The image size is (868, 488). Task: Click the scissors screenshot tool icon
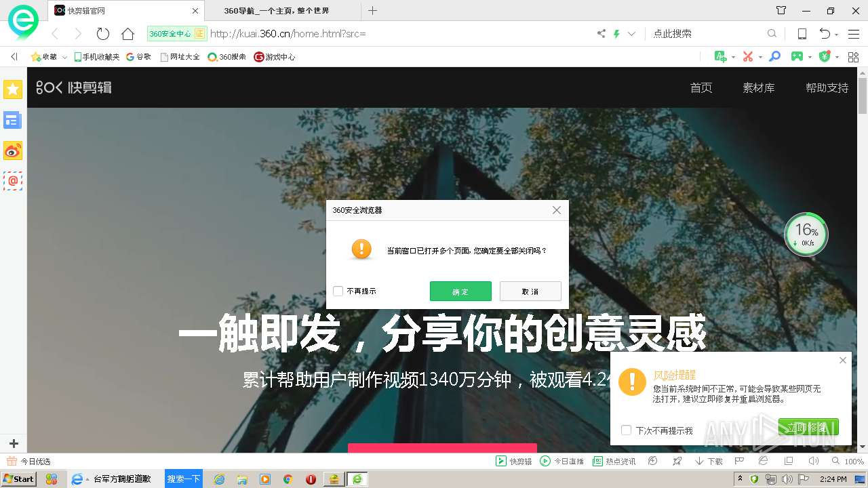pos(748,57)
